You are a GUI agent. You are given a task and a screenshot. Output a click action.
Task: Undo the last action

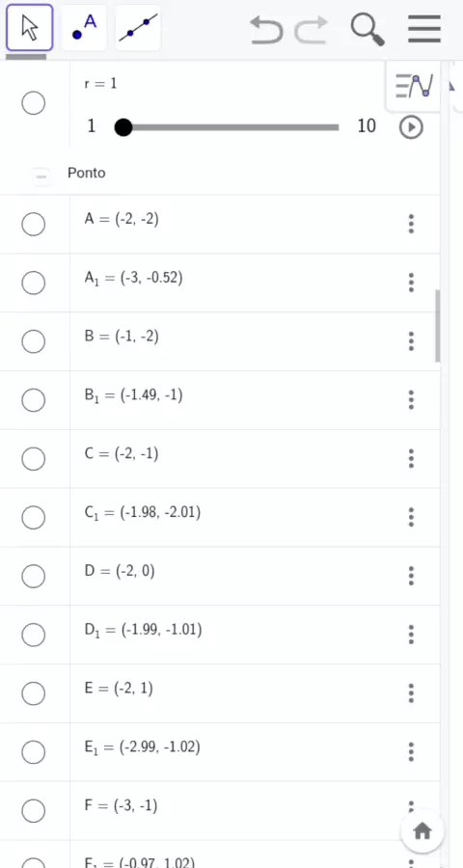pos(266,29)
